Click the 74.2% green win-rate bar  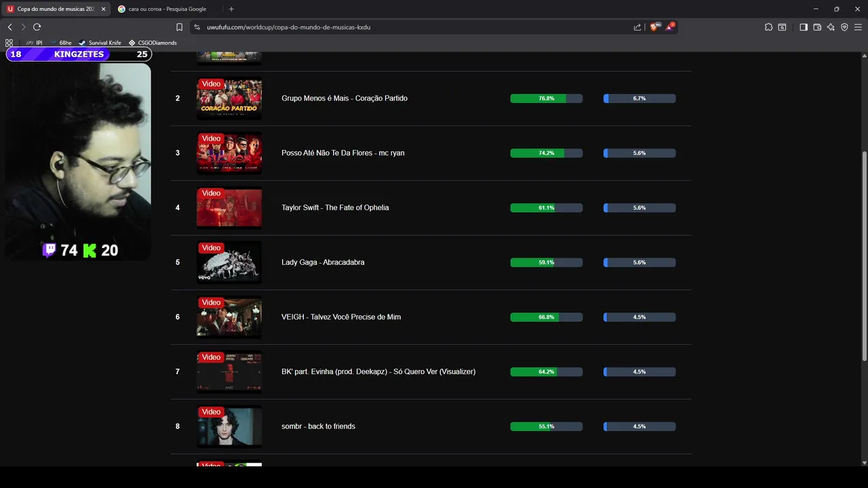[x=547, y=153]
